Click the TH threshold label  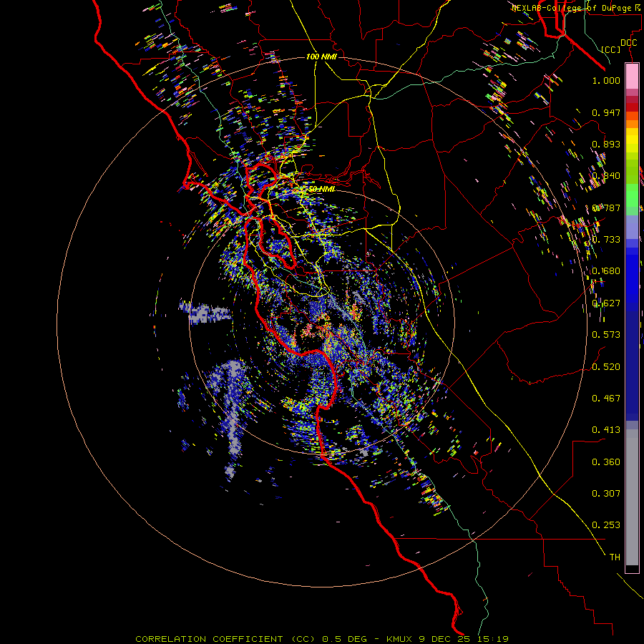click(615, 557)
